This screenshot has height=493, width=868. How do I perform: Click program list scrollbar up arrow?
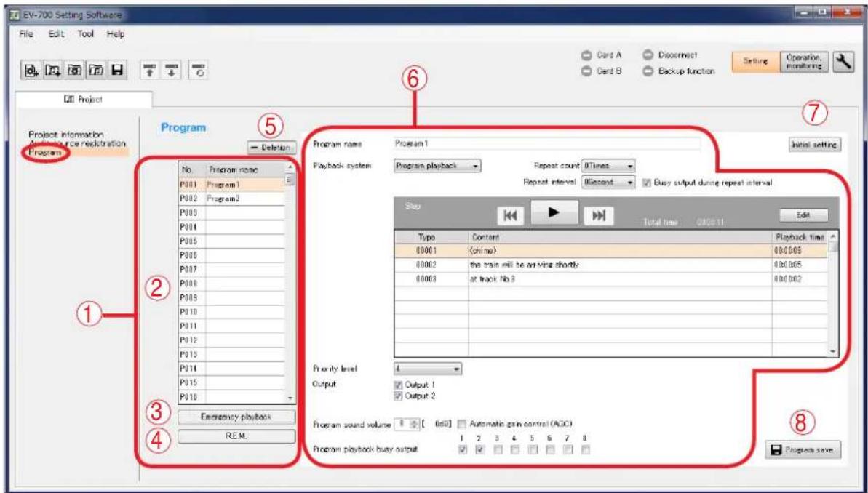pos(291,167)
